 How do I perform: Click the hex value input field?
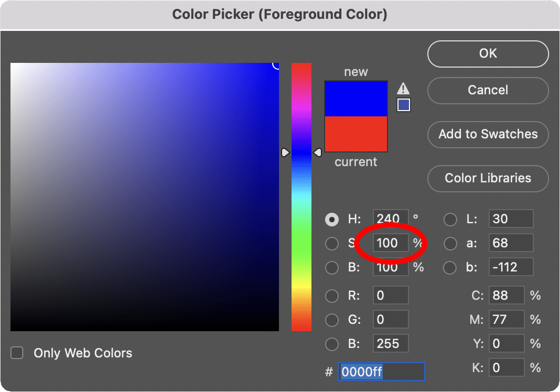381,372
